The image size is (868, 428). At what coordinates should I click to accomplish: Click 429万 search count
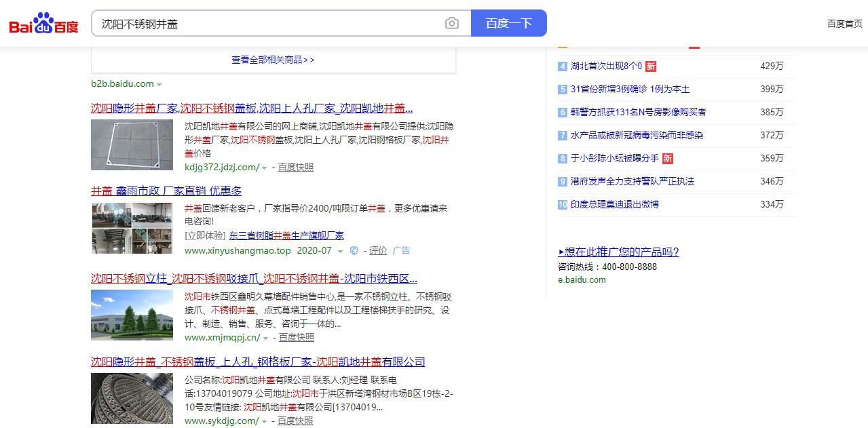(x=772, y=66)
